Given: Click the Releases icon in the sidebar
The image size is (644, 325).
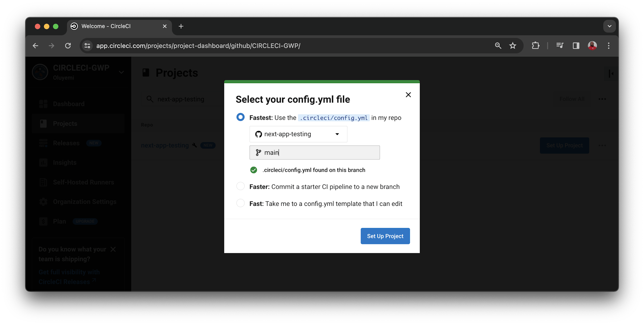Looking at the screenshot, I should [43, 143].
